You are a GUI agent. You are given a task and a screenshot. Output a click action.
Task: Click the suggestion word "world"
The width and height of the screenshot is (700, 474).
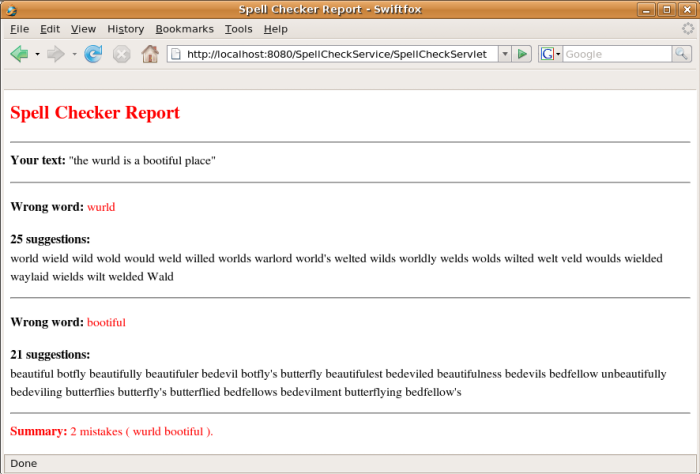point(24,258)
